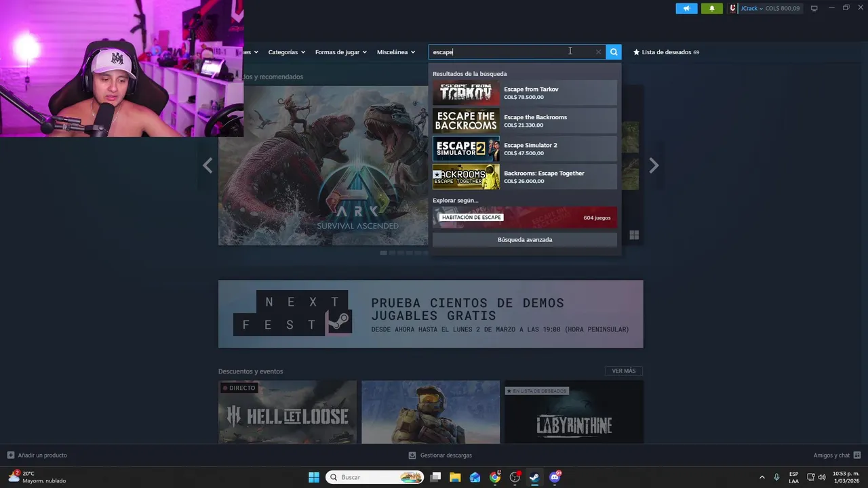Open Discord from the taskbar
868x488 pixels.
(555, 477)
